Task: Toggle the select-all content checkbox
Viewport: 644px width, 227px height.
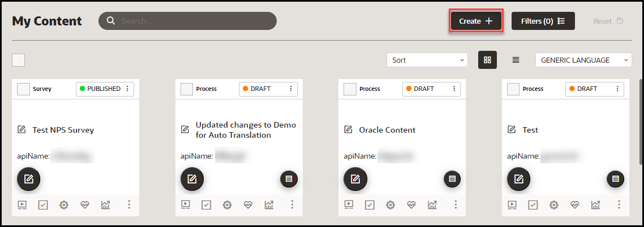Action: click(19, 60)
